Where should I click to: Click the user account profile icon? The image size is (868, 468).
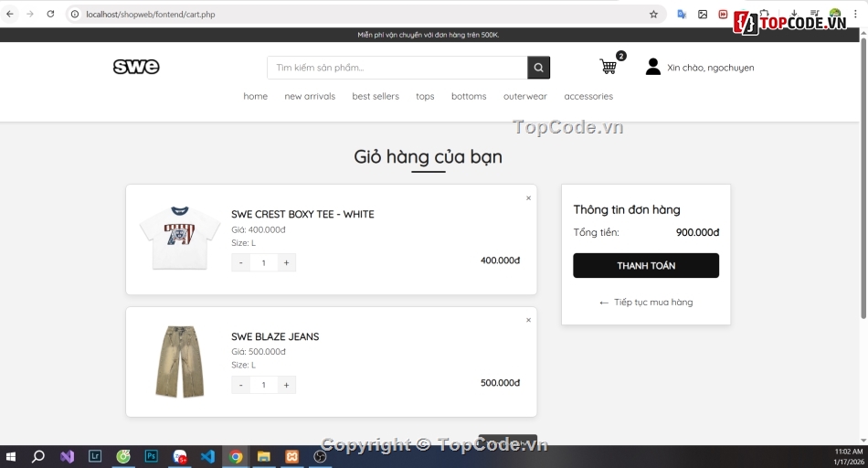pyautogui.click(x=652, y=67)
